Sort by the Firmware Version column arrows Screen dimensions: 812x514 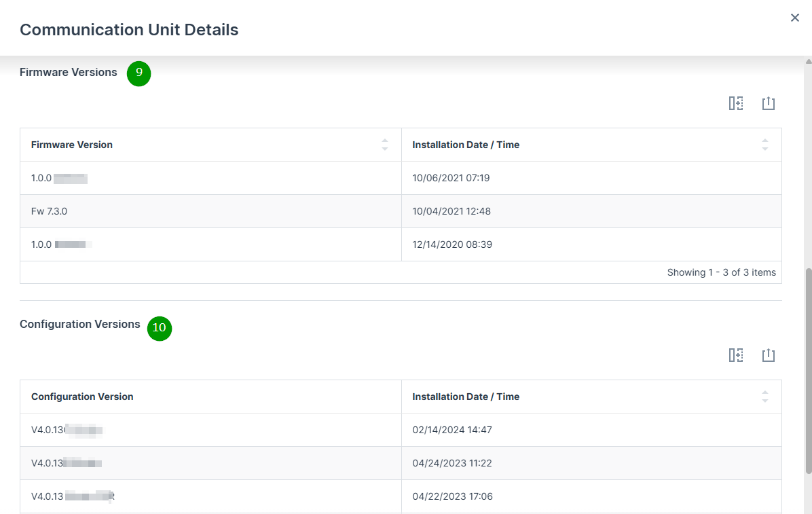pyautogui.click(x=385, y=145)
